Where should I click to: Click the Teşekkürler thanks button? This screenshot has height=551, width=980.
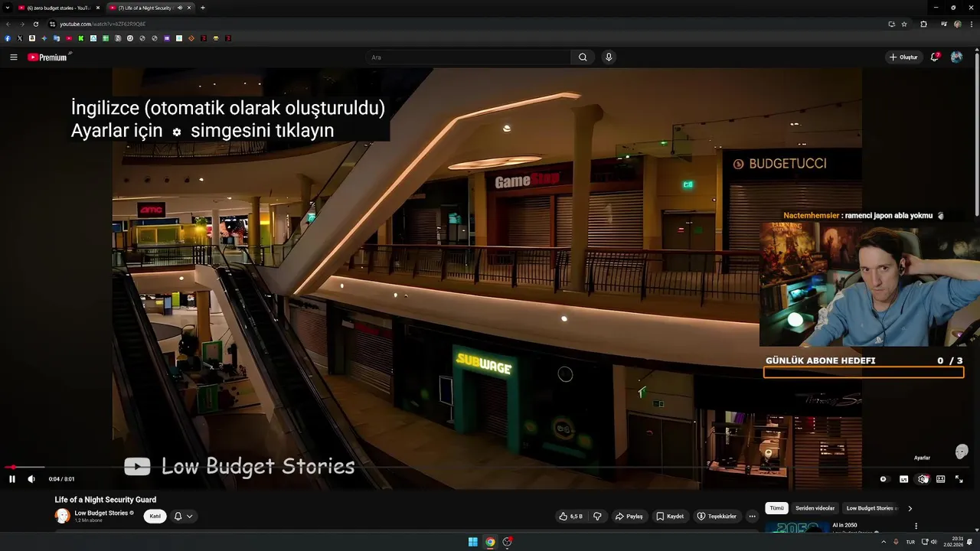coord(717,517)
